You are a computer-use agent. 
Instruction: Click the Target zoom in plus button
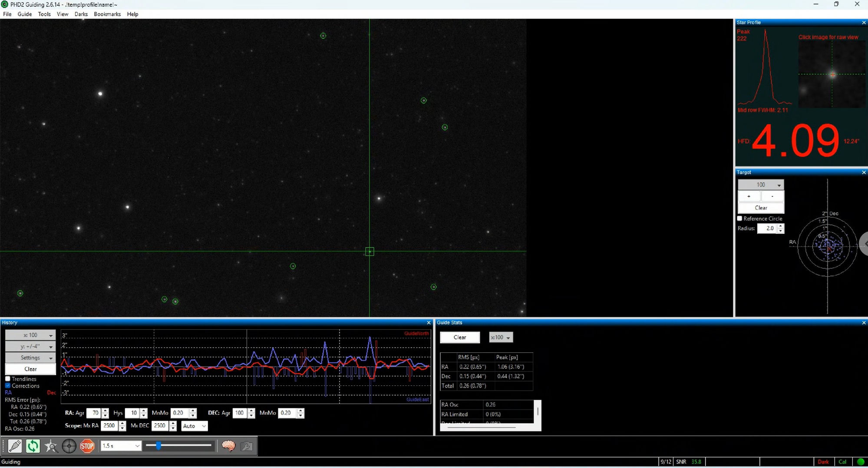tap(749, 196)
